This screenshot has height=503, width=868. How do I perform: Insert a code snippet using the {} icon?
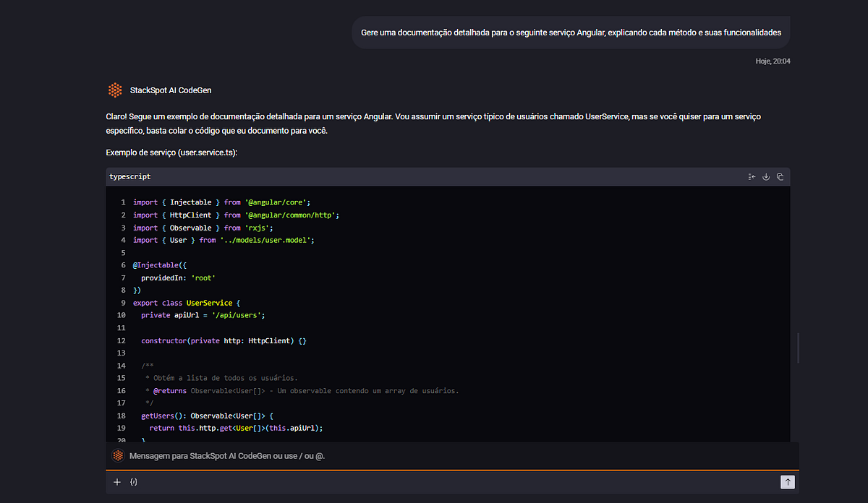[134, 481]
